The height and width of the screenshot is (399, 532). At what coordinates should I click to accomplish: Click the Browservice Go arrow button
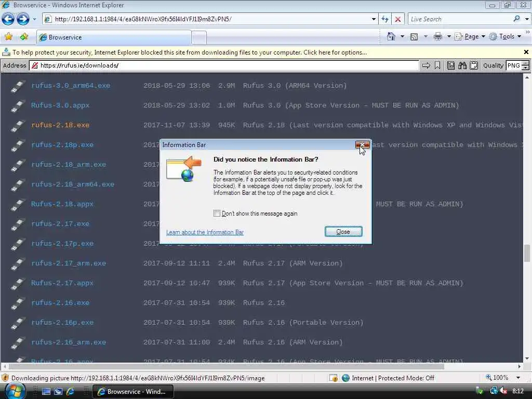(x=426, y=65)
